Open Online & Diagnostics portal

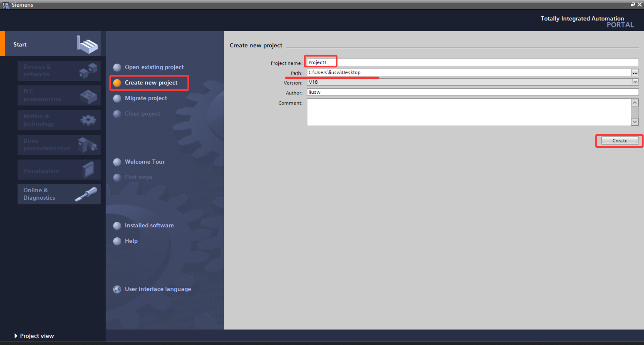[59, 194]
